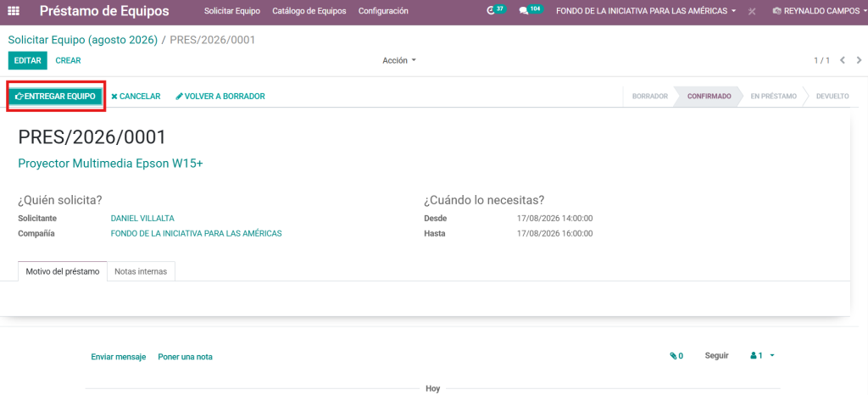The width and height of the screenshot is (868, 395).
Task: Click the attachments paperclip counter
Action: 676,356
